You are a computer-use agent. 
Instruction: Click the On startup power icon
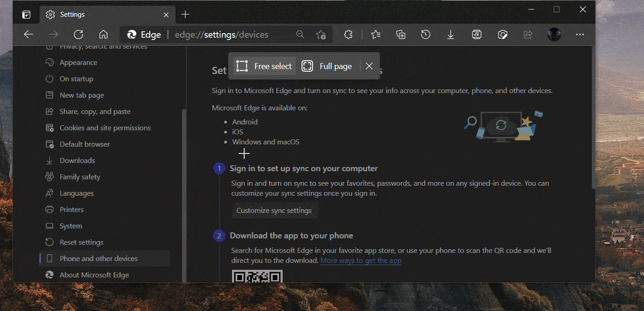(50, 79)
